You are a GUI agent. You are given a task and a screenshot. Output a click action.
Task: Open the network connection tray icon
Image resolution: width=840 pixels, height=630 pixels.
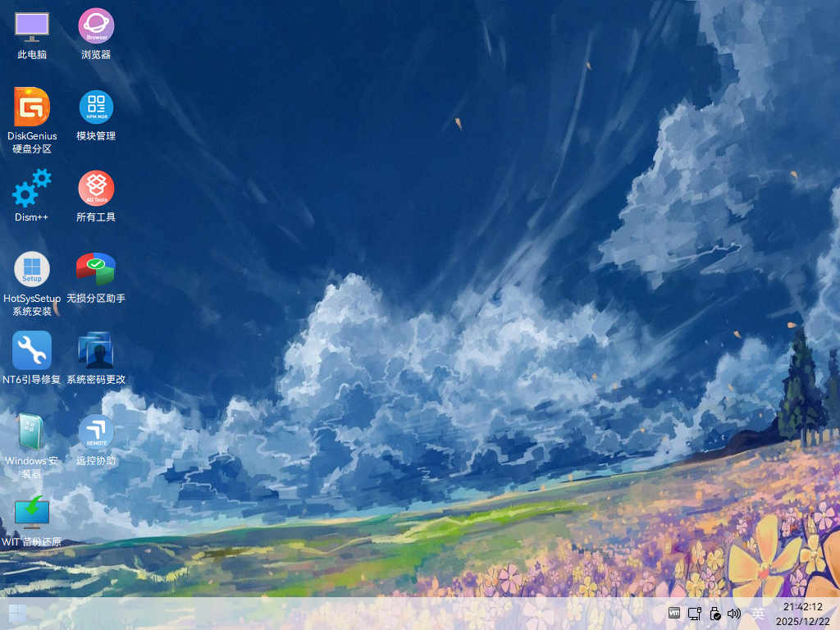(694, 613)
